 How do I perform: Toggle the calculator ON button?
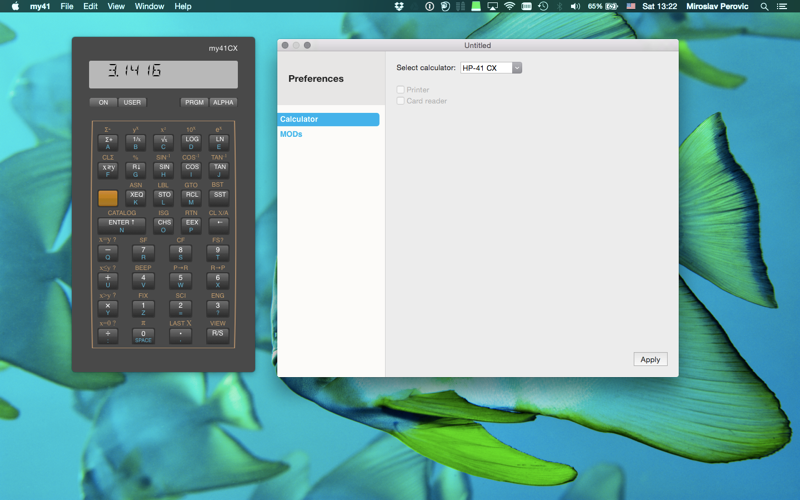coord(103,103)
